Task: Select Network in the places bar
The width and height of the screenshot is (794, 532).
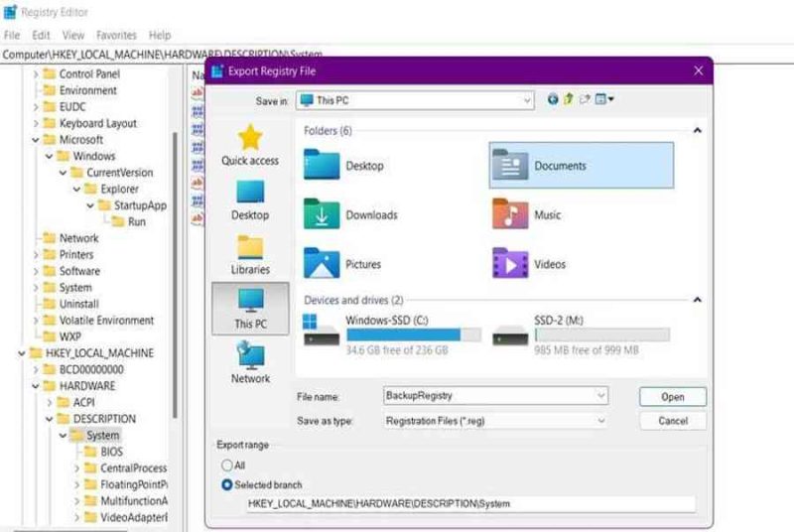Action: click(x=250, y=363)
